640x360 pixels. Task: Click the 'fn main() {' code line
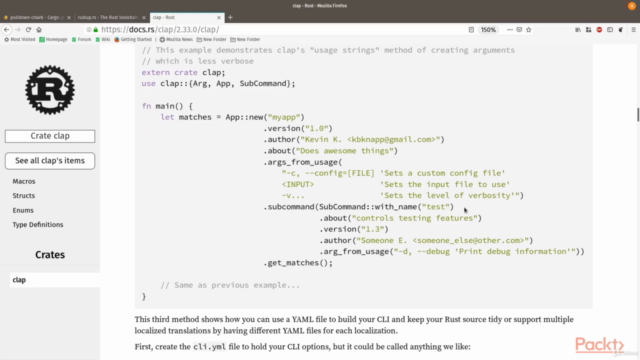tap(167, 106)
